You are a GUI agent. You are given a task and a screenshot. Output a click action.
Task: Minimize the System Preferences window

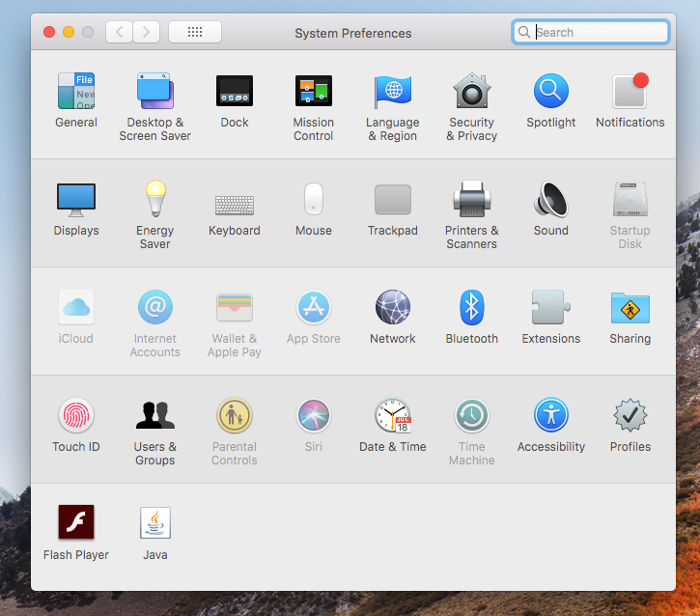[x=69, y=32]
